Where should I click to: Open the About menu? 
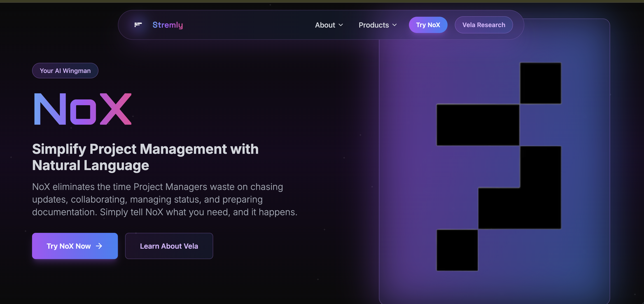coord(325,25)
